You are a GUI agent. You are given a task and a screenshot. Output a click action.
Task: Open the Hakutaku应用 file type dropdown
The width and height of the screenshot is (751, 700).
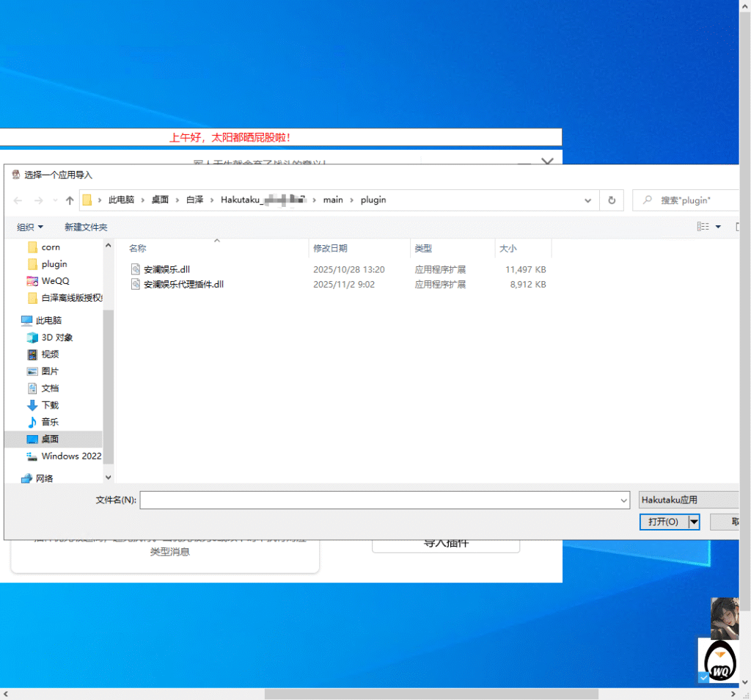688,500
